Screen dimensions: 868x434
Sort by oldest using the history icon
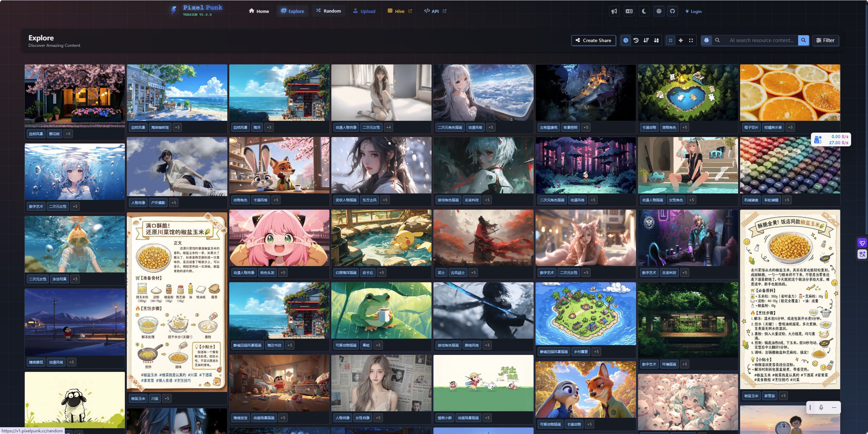coord(636,40)
